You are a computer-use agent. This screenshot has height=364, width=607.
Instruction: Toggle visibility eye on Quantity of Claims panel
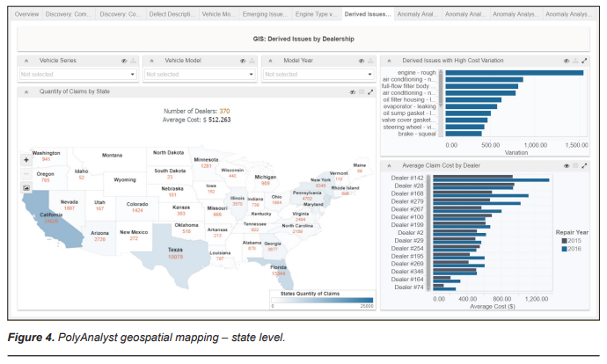[353, 92]
